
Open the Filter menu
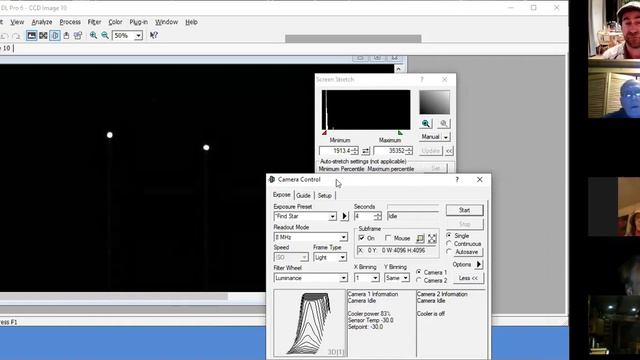click(x=94, y=22)
